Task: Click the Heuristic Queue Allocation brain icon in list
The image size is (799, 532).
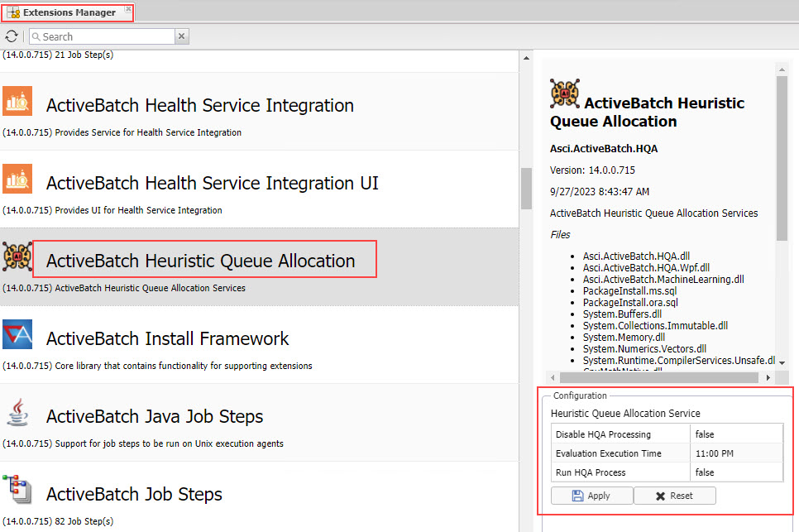Action: click(x=17, y=256)
